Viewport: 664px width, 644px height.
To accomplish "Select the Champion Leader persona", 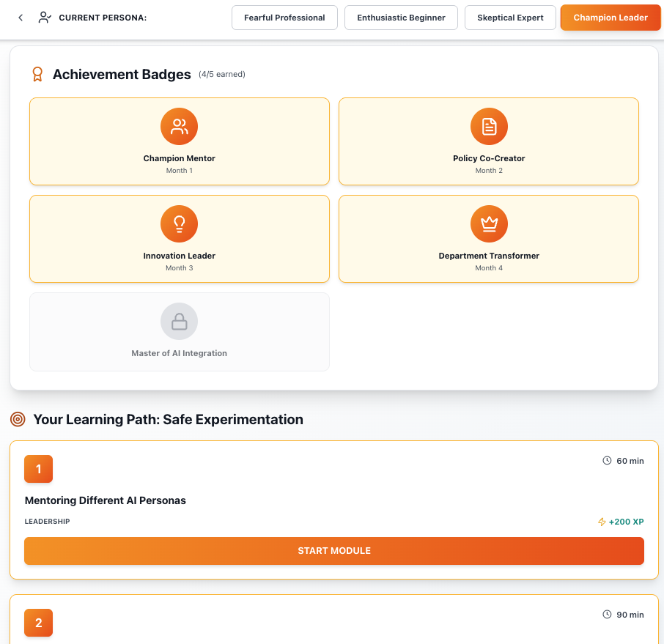I will pyautogui.click(x=610, y=18).
